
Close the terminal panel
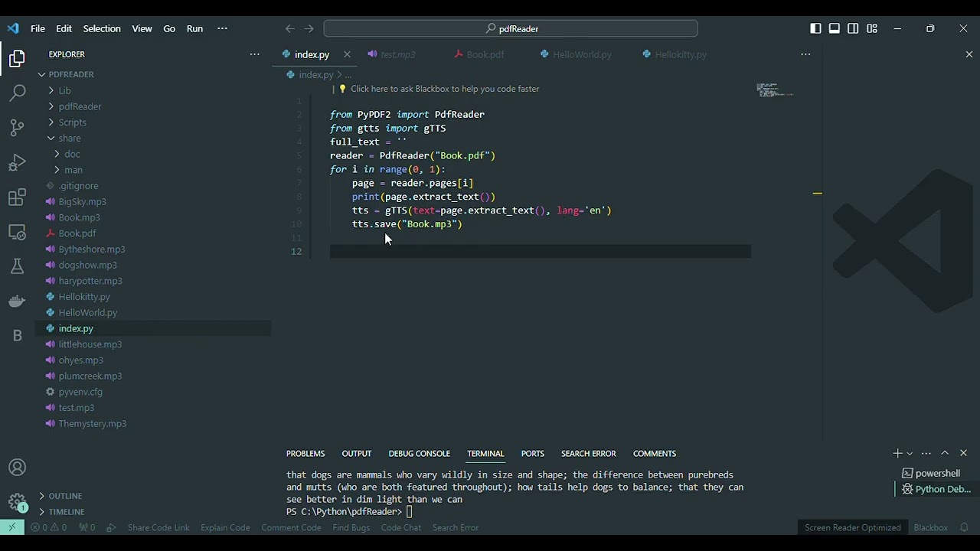click(963, 453)
